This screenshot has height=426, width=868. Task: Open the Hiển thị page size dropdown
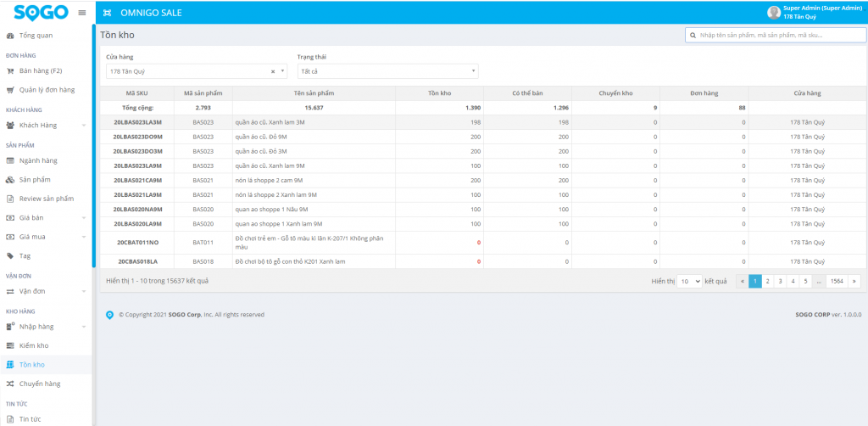[x=688, y=281]
